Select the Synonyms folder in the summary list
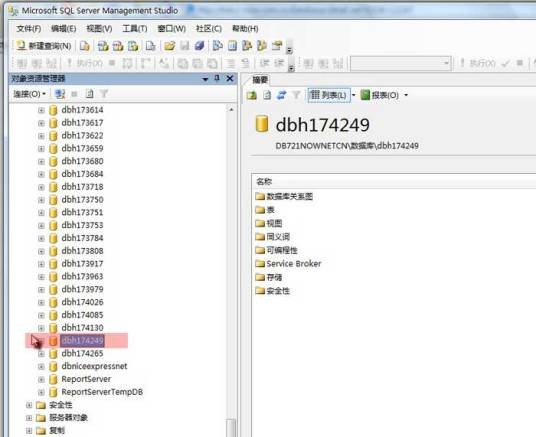Viewport: 536px width, 437px height. pyautogui.click(x=272, y=237)
